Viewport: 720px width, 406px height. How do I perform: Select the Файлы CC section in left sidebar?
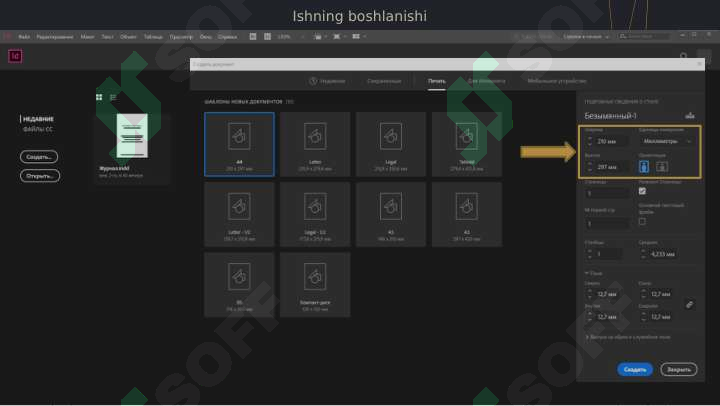tap(38, 129)
